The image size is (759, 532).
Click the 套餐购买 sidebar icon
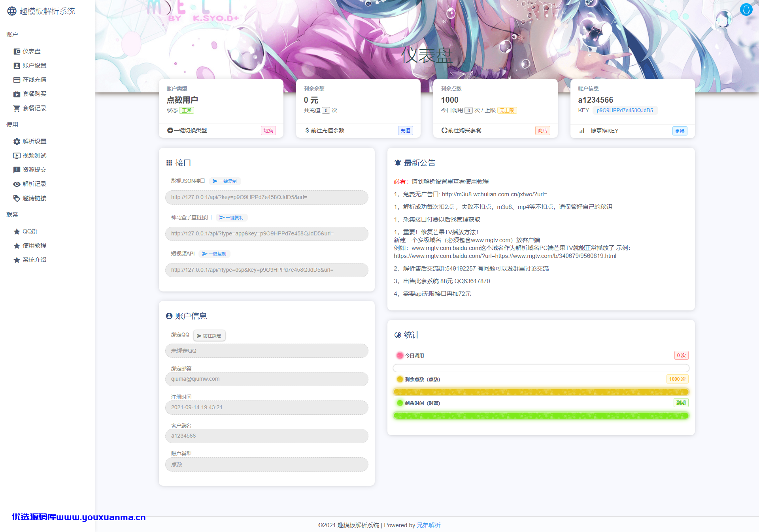[17, 94]
